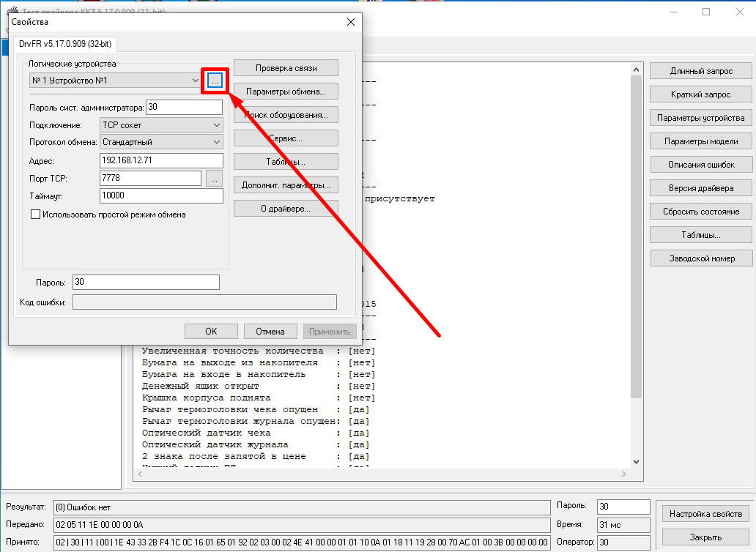Open Дополнит. параметры dialog
Screen dimensions: 756x552
(x=286, y=185)
